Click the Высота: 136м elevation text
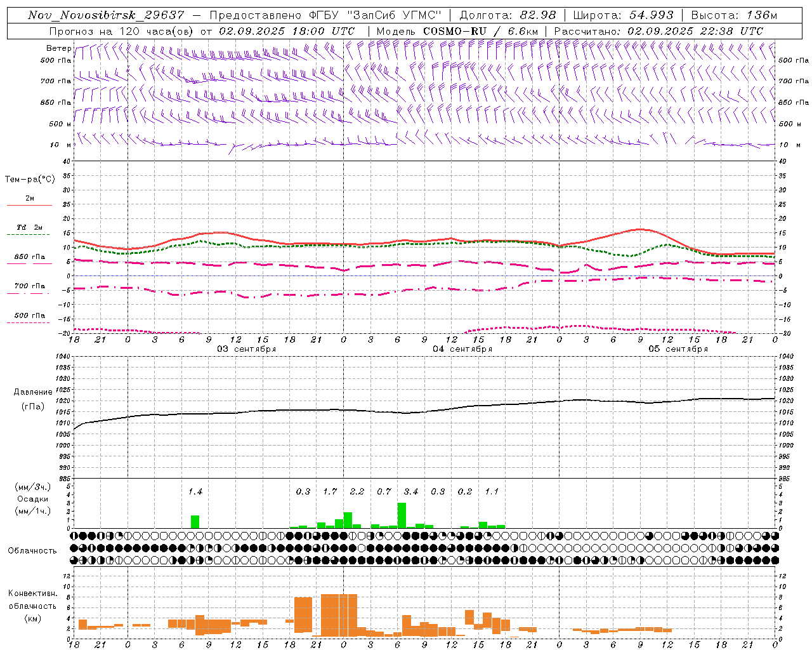 (734, 15)
